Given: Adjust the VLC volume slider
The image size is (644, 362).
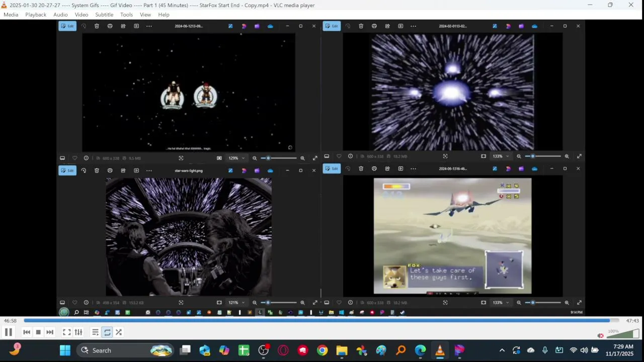Looking at the screenshot, I should coord(623,334).
